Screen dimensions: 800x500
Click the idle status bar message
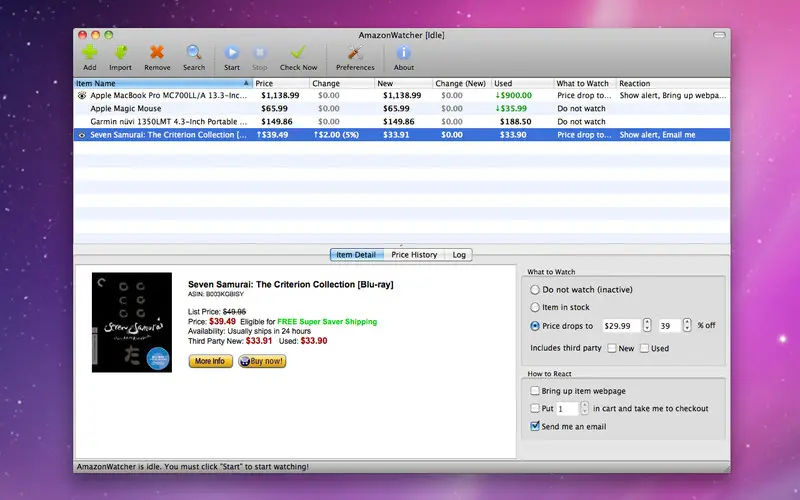pos(192,467)
